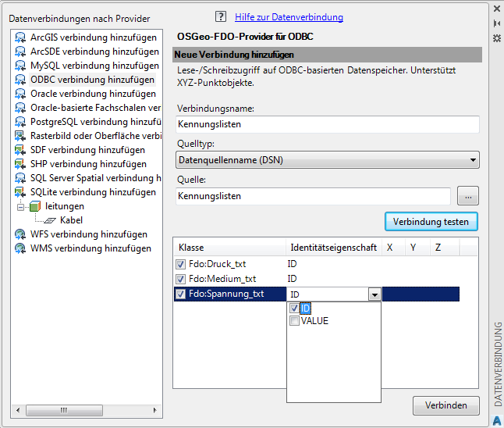Image resolution: width=504 pixels, height=428 pixels.
Task: Toggle the Fdo:Medium_txt checkbox
Action: coord(181,279)
